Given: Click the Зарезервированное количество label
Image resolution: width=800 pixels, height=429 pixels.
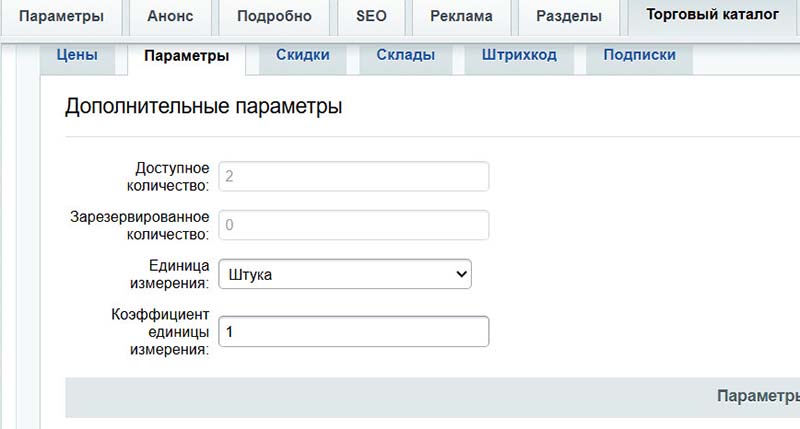Looking at the screenshot, I should (x=140, y=225).
